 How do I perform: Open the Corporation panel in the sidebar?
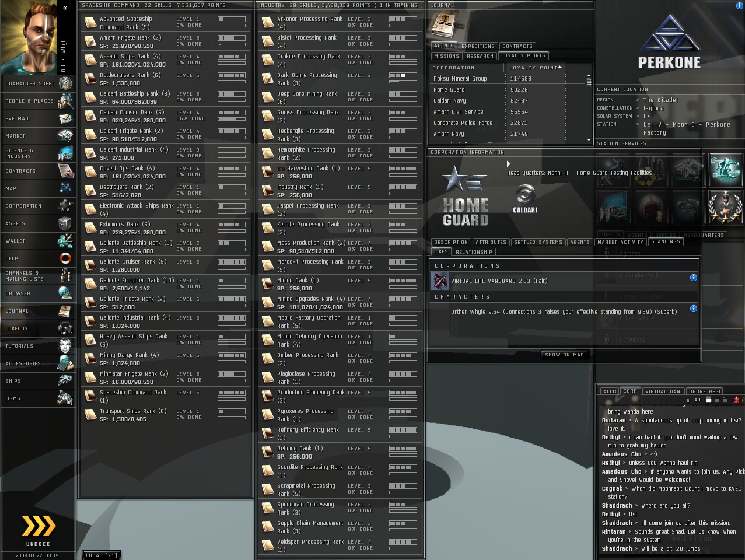38,206
